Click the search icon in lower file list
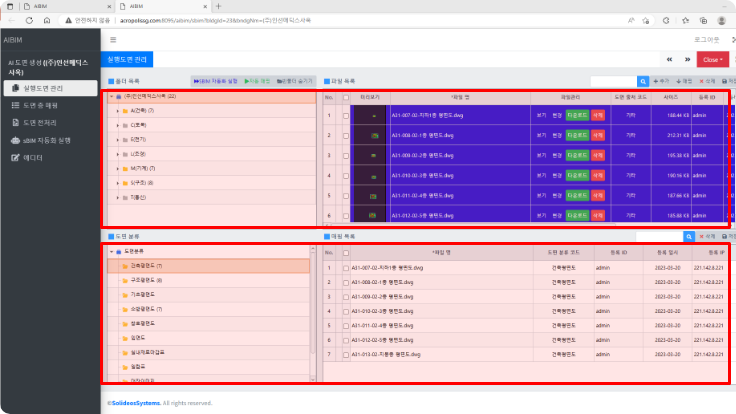Image resolution: width=736 pixels, height=414 pixels. (x=689, y=236)
